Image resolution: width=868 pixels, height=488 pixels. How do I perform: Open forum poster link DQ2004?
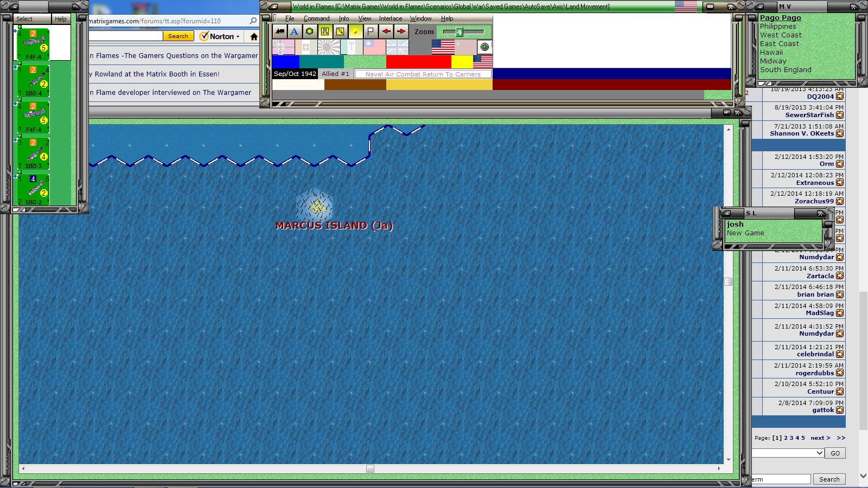(820, 97)
